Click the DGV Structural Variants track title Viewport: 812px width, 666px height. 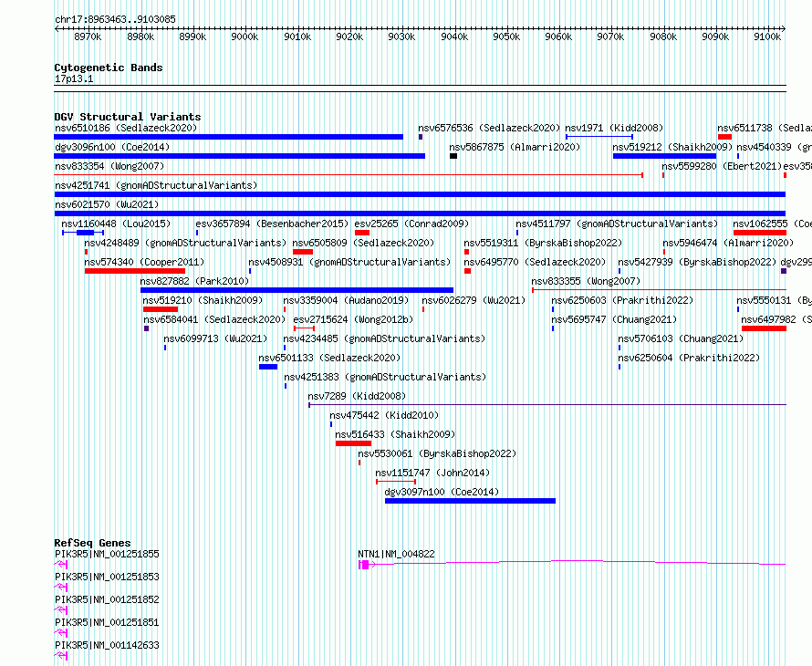coord(128,117)
